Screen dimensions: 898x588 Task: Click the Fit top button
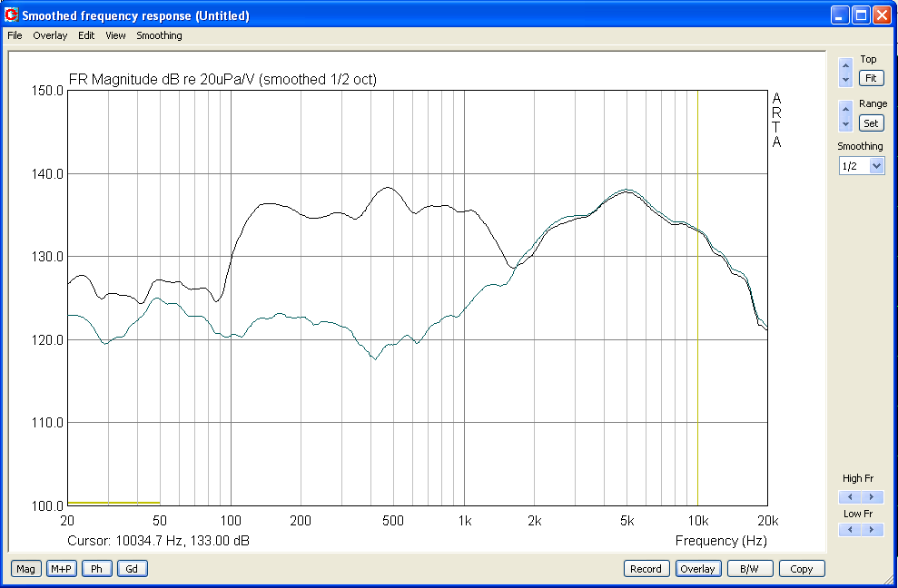(x=871, y=78)
